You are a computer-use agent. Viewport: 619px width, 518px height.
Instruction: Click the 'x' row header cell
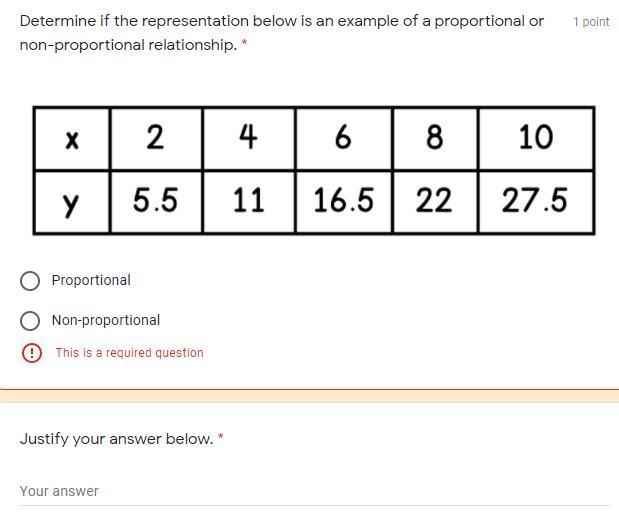[72, 139]
